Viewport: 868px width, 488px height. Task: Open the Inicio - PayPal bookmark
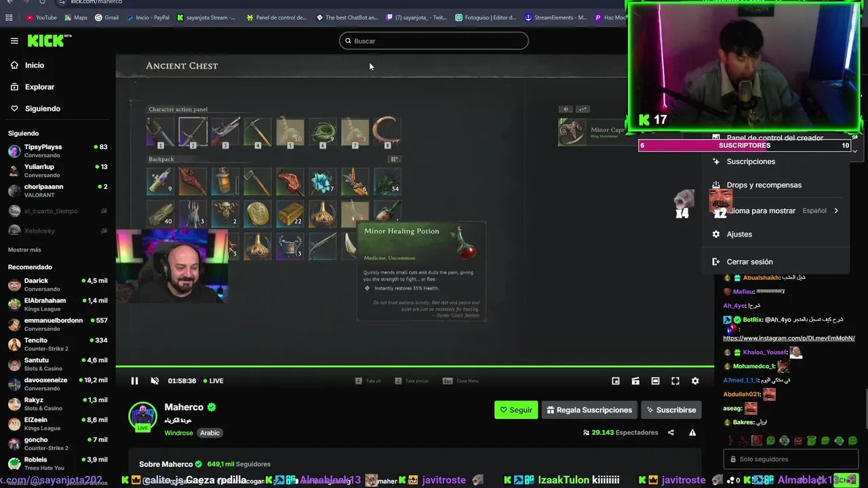point(148,18)
